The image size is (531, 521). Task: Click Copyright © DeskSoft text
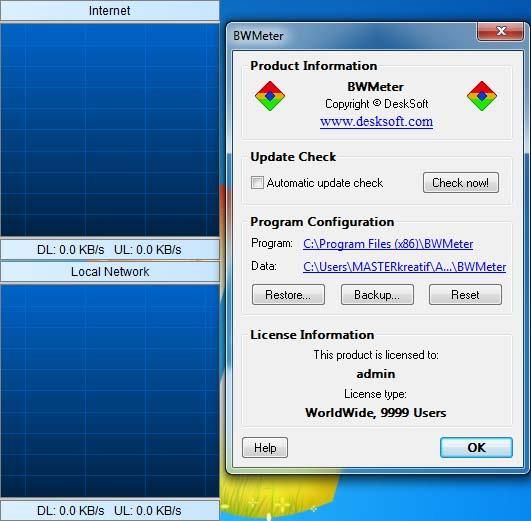[x=377, y=104]
